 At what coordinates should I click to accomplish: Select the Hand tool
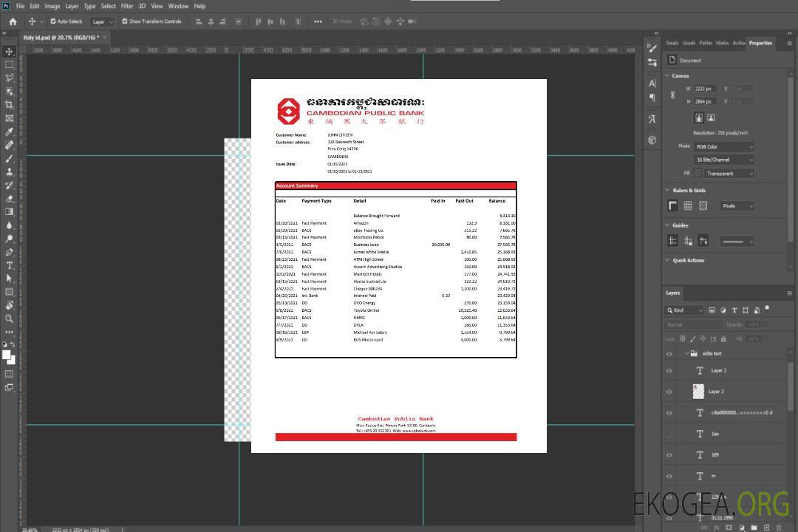pos(9,305)
